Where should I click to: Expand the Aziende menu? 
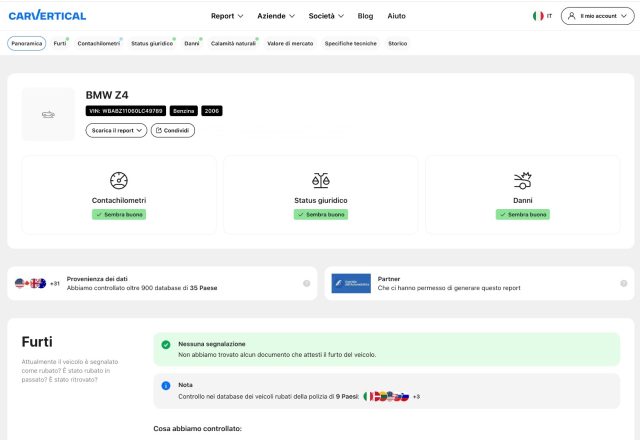tap(276, 16)
